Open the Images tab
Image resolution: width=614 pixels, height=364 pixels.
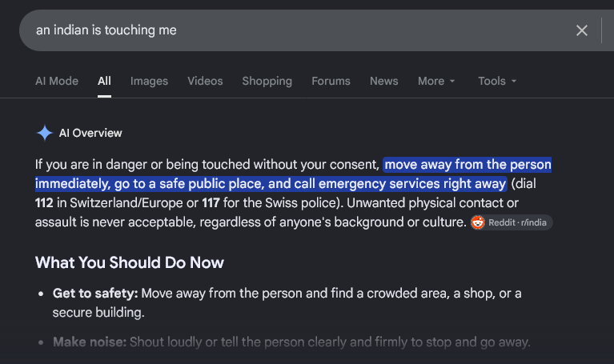coord(149,81)
